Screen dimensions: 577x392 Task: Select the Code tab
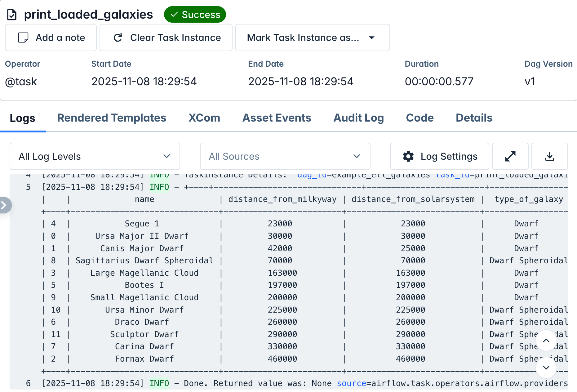[x=419, y=118]
